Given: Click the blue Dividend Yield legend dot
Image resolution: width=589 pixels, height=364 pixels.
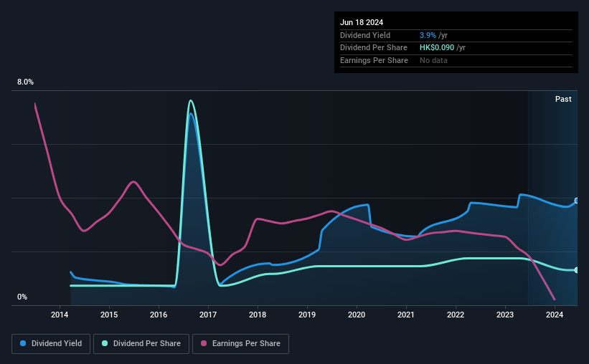Looking at the screenshot, I should pos(23,343).
